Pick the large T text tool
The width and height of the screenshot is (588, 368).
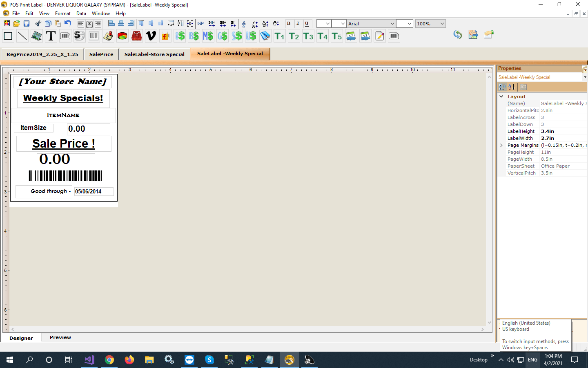[51, 36]
